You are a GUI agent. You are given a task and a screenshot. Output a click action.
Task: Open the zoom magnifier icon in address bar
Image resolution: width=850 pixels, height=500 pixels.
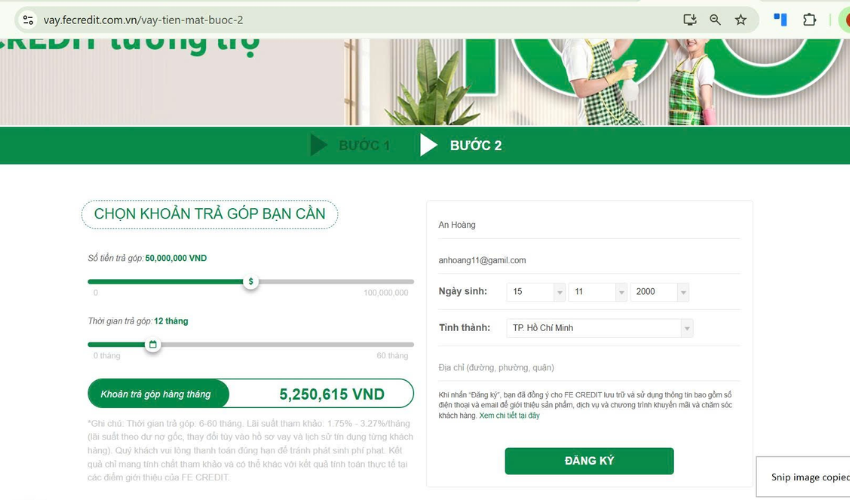pyautogui.click(x=715, y=20)
